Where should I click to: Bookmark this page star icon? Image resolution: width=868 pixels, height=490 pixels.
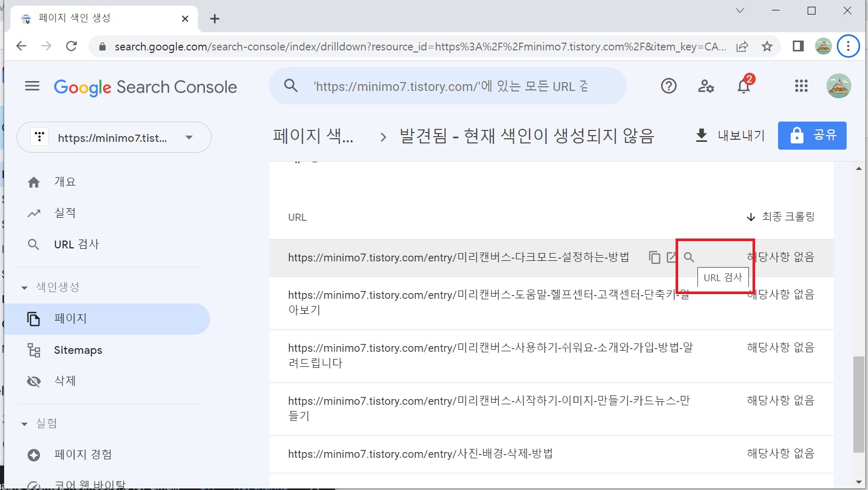point(767,47)
